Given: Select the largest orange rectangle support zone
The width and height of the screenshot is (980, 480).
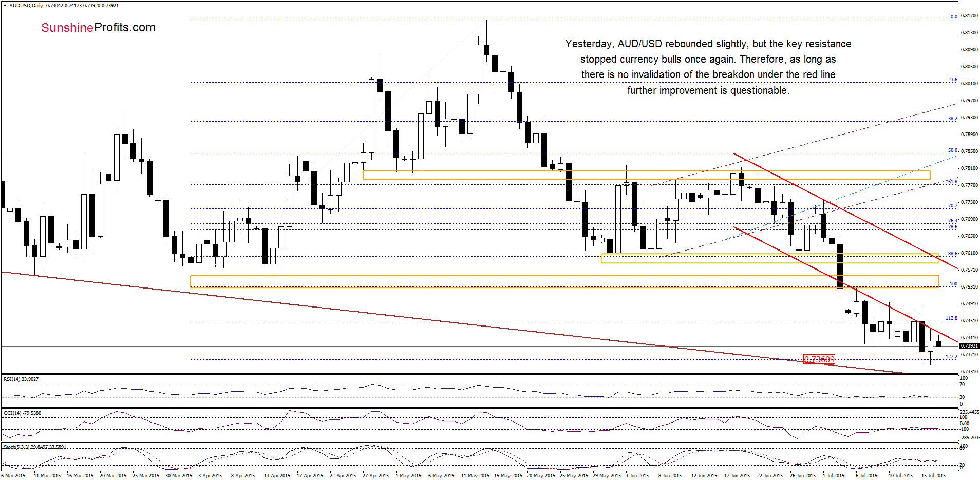Looking at the screenshot, I should 564,281.
